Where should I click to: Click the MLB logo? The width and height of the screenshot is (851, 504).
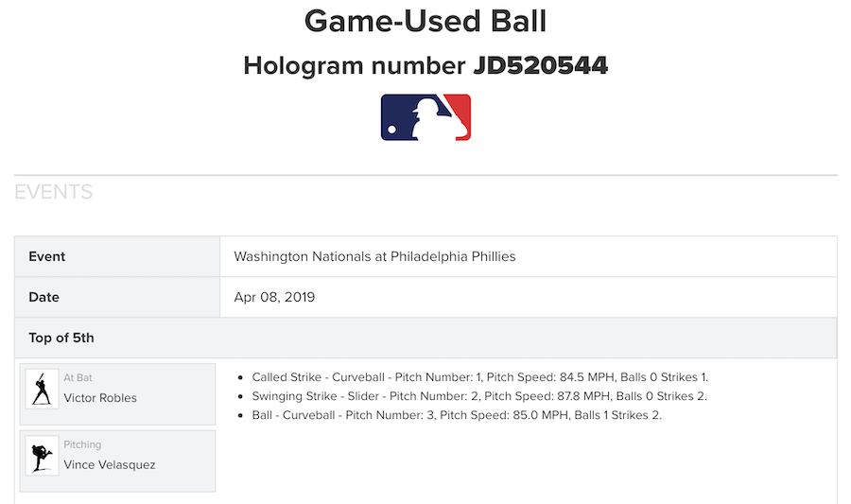pyautogui.click(x=425, y=117)
